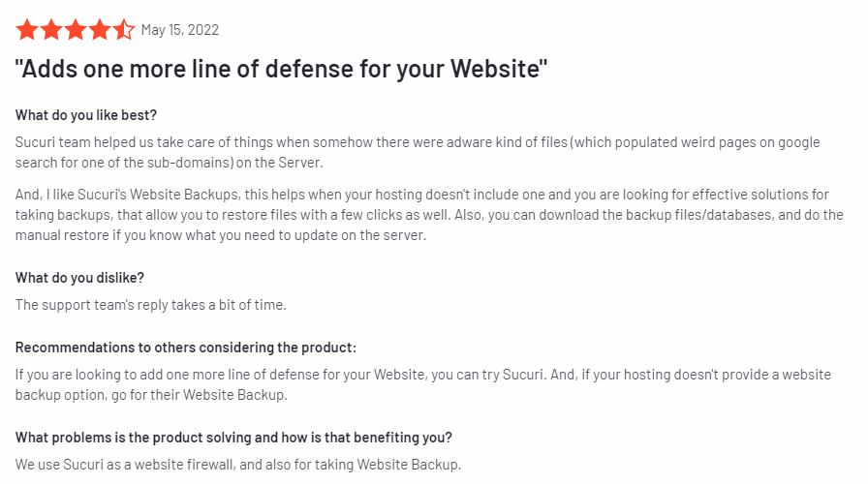The width and height of the screenshot is (868, 484).
Task: Click the text about using Sucuri as firewall
Action: (238, 465)
